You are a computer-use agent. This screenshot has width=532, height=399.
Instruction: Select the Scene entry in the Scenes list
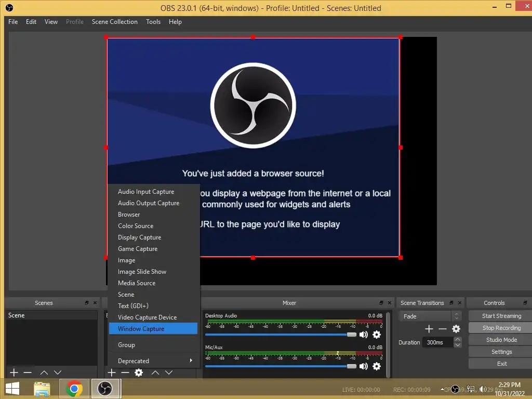tap(52, 315)
